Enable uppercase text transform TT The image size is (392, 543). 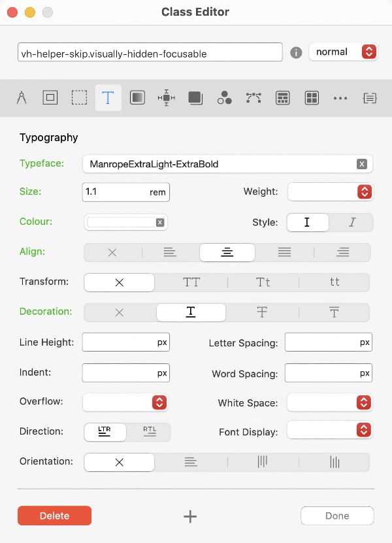click(x=191, y=282)
